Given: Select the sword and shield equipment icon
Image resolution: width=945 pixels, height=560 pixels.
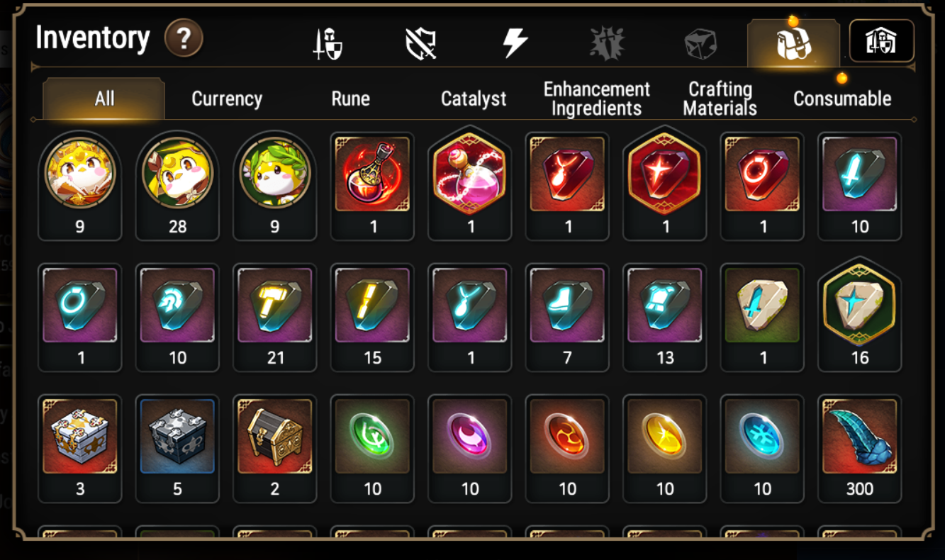Looking at the screenshot, I should (328, 44).
